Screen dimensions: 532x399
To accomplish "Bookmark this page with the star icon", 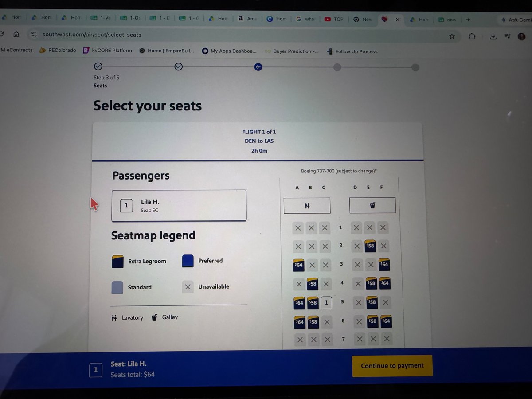I will click(x=452, y=36).
